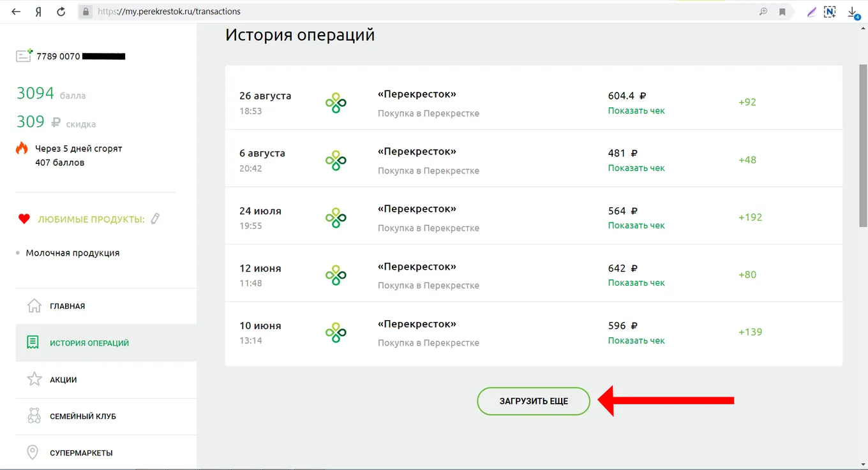This screenshot has width=868, height=470.
Task: Click Загрузить еще button
Action: point(534,401)
